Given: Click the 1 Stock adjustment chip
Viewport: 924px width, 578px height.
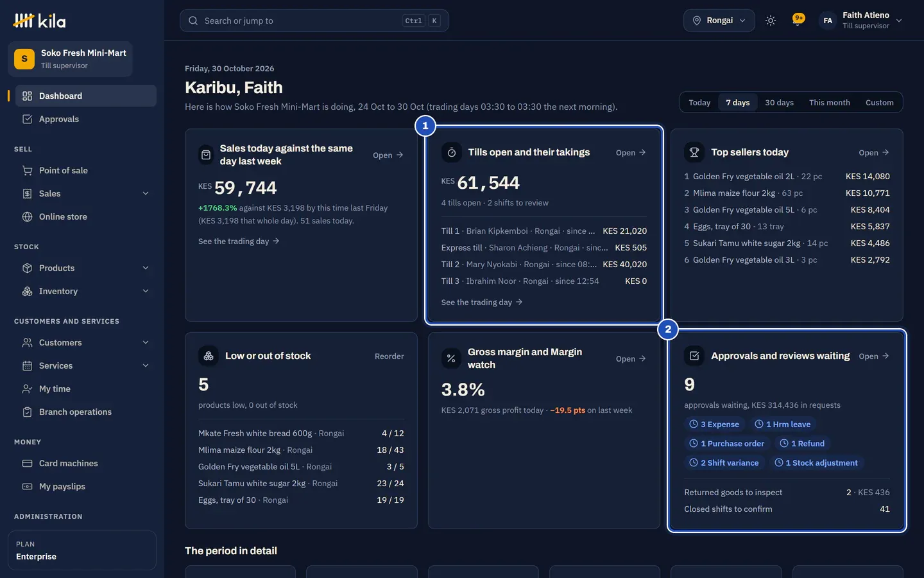Looking at the screenshot, I should point(816,462).
